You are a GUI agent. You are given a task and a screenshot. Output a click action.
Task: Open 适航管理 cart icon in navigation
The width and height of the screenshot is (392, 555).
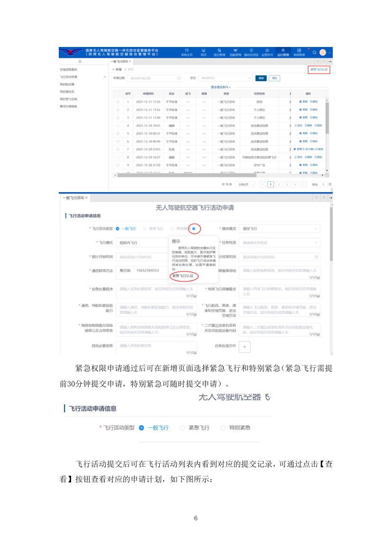pos(235,51)
